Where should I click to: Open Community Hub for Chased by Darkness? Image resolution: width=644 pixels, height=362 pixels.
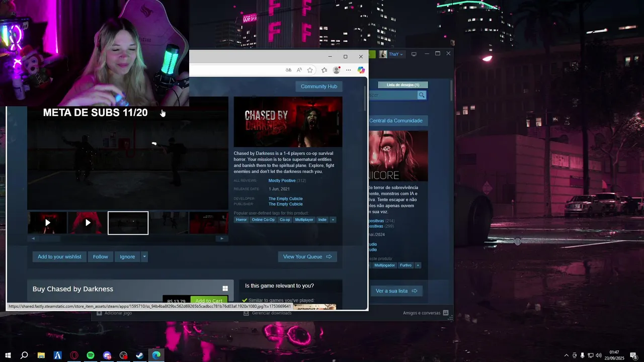[x=319, y=86]
